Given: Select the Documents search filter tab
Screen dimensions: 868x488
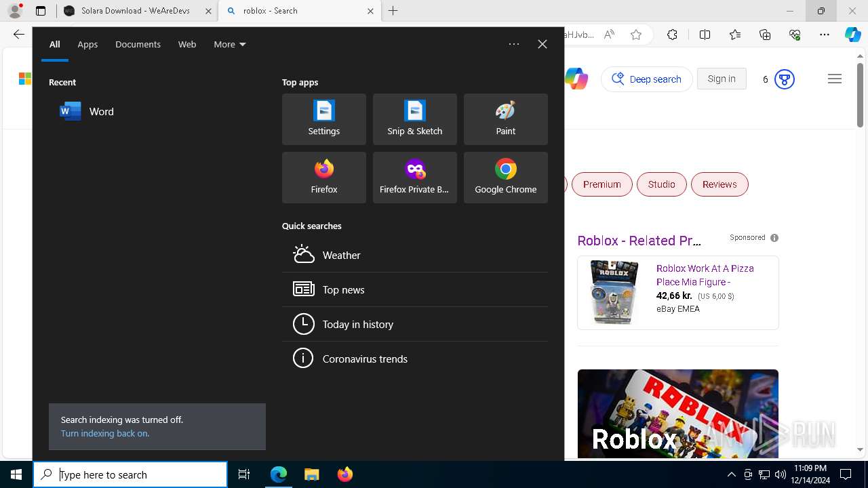Looking at the screenshot, I should (138, 44).
